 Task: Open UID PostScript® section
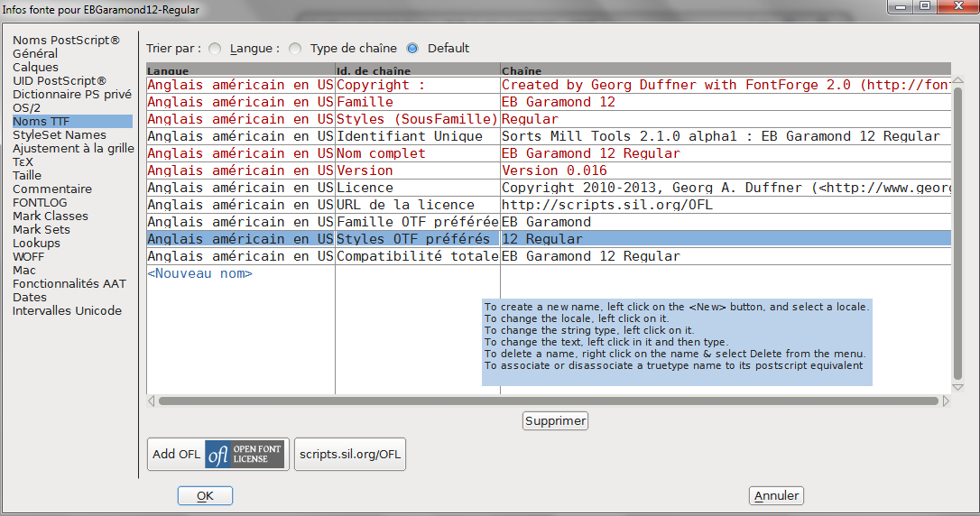[x=60, y=80]
